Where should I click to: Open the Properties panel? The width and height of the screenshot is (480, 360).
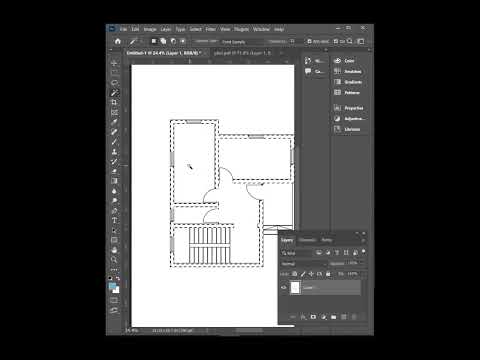tap(349, 108)
